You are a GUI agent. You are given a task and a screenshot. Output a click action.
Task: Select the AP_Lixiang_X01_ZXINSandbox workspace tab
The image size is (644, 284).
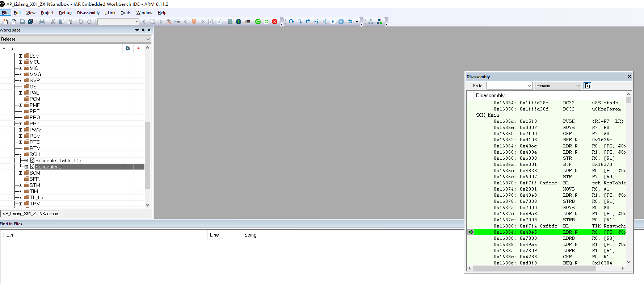point(30,214)
